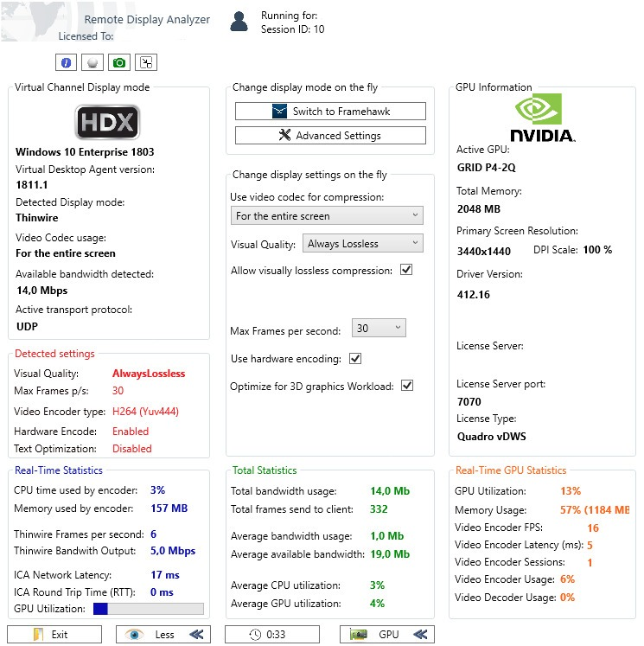Toggle Optimize for 3D graphics Workload checkbox
The width and height of the screenshot is (644, 646).
coord(407,386)
